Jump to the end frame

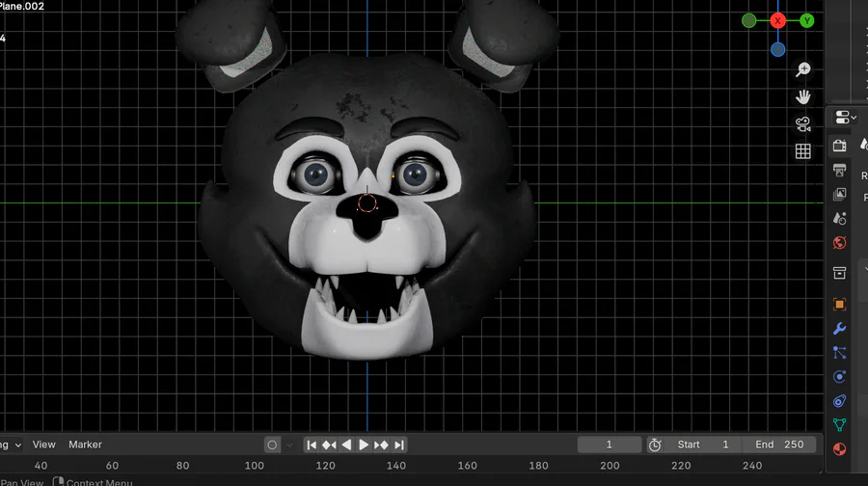(x=399, y=445)
